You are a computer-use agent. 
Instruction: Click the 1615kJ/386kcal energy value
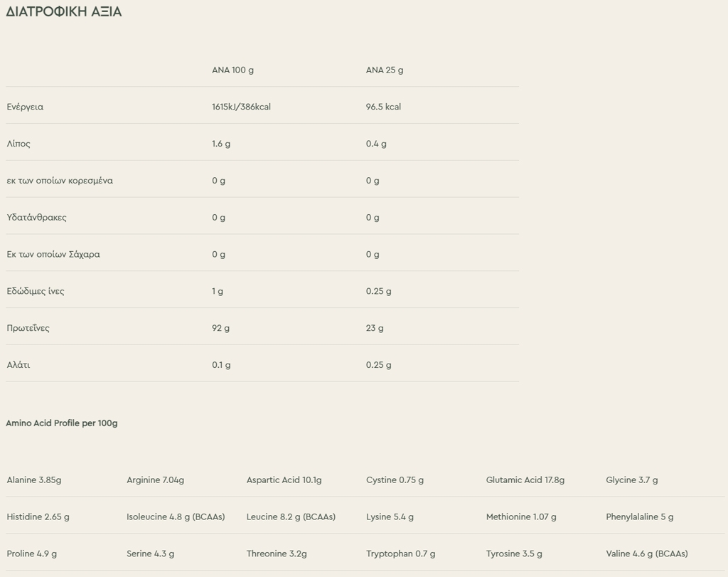241,107
